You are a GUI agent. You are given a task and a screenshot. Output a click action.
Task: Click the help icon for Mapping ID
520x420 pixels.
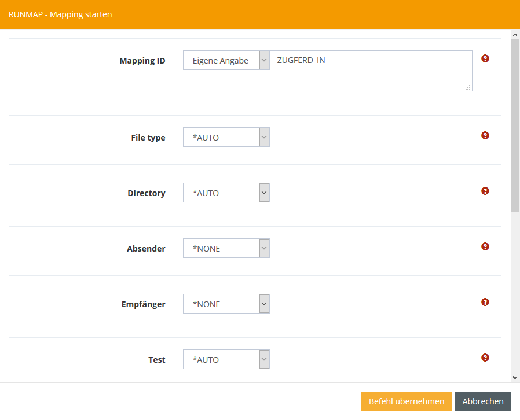[x=485, y=58]
